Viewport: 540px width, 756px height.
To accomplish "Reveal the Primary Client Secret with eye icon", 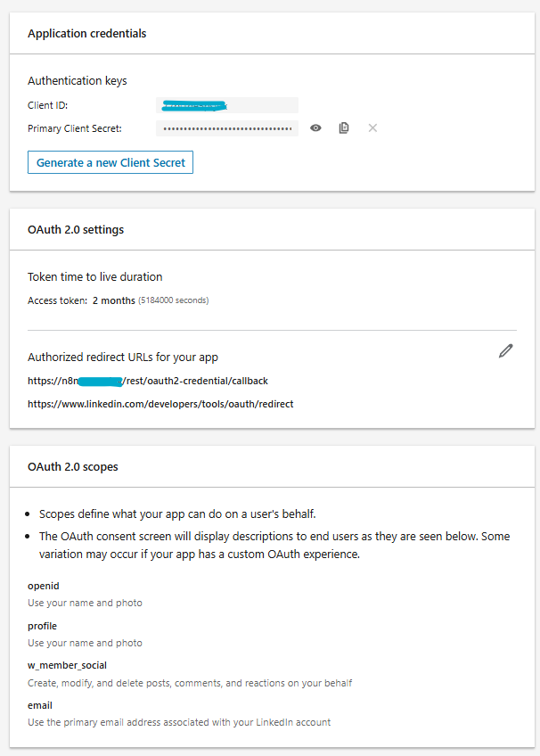I will 315,128.
